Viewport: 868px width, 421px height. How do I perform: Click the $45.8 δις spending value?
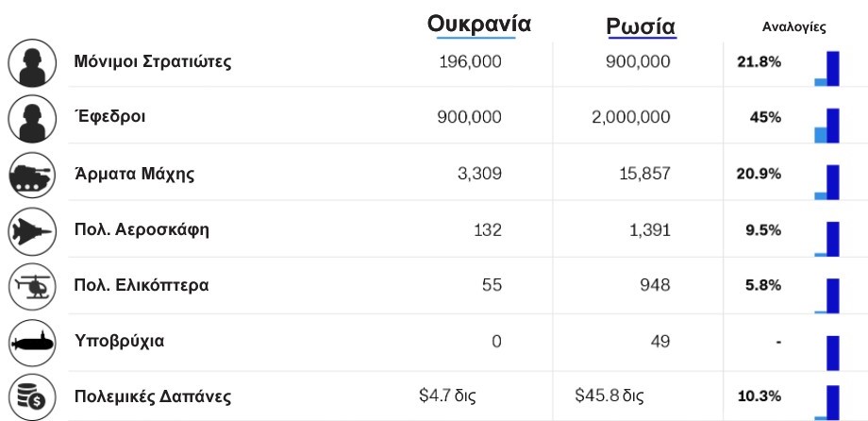609,396
